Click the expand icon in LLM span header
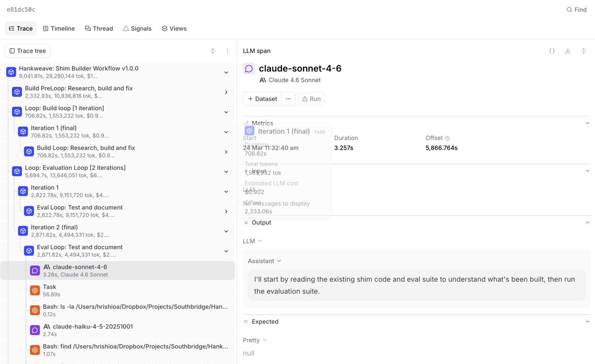 pos(584,51)
